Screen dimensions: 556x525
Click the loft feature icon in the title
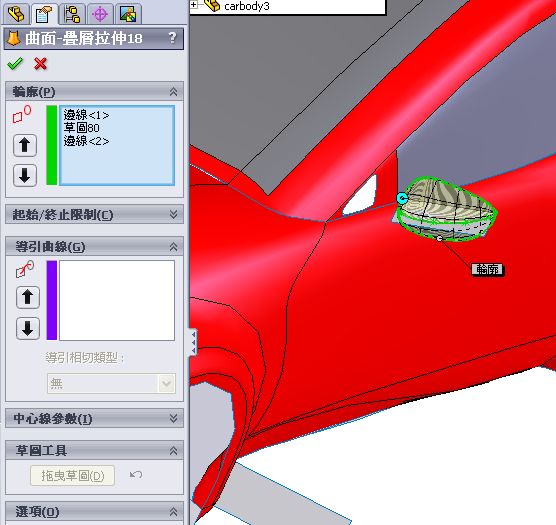(13, 38)
